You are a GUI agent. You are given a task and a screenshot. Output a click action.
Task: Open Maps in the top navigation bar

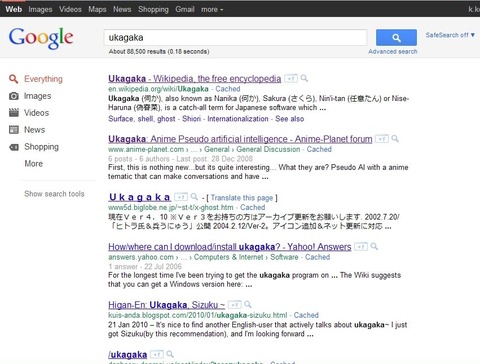pyautogui.click(x=97, y=9)
